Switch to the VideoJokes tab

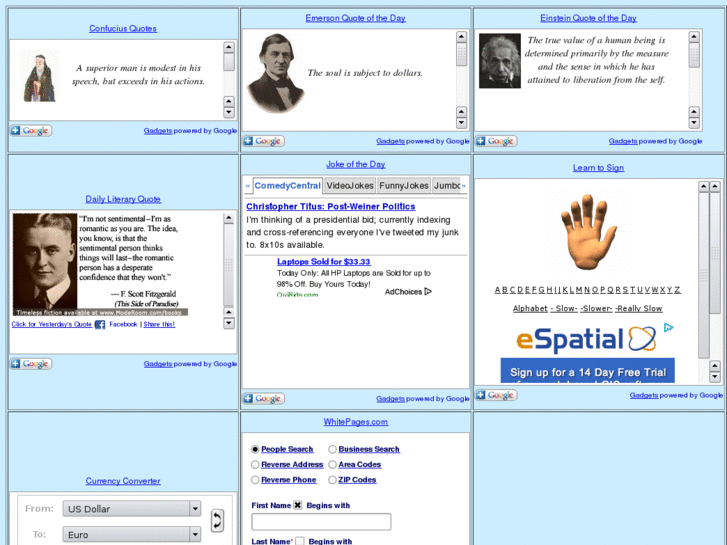click(350, 186)
